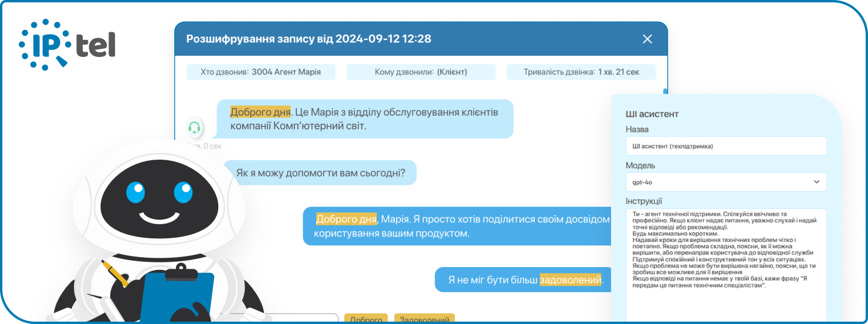Expand the gpt-4o model dropdown chevron
868x324 pixels.
(x=816, y=182)
